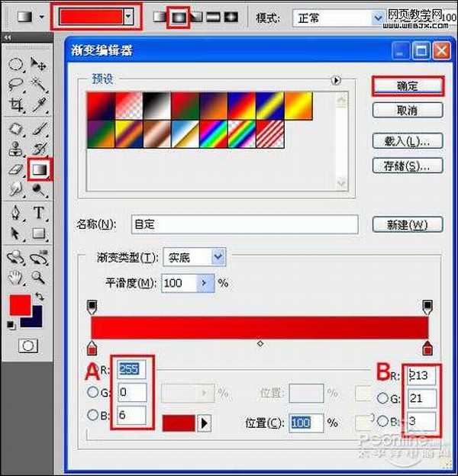Choose the Eraser tool
The width and height of the screenshot is (458, 476).
coord(16,169)
